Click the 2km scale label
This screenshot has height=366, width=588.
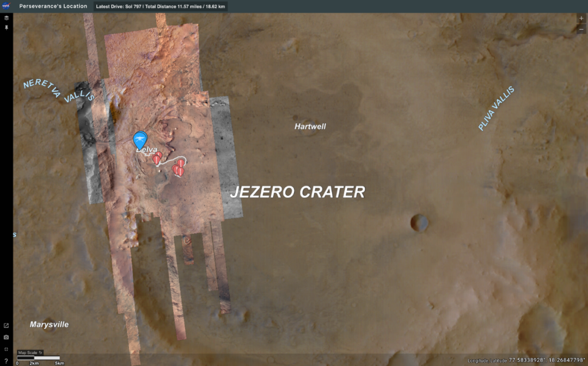tap(34, 363)
